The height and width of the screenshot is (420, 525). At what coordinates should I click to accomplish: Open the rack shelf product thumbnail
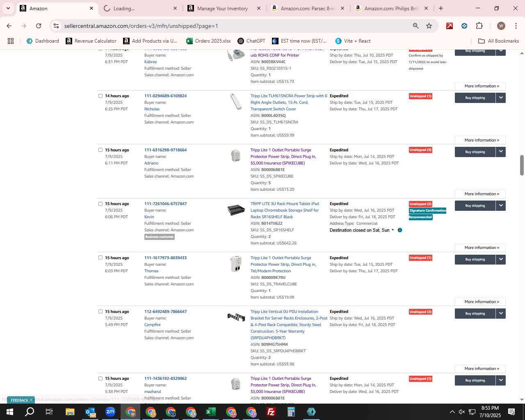(236, 210)
